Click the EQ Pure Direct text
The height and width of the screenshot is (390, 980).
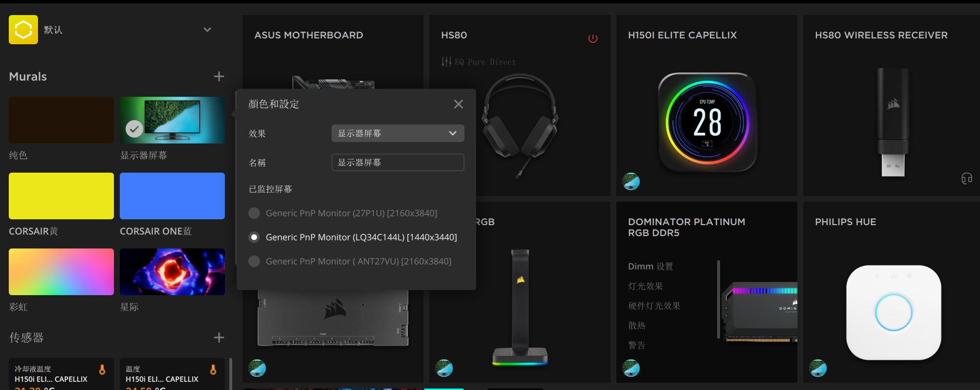tap(485, 62)
